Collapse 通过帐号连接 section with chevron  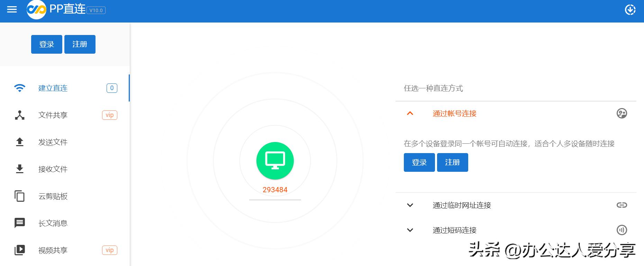click(410, 113)
